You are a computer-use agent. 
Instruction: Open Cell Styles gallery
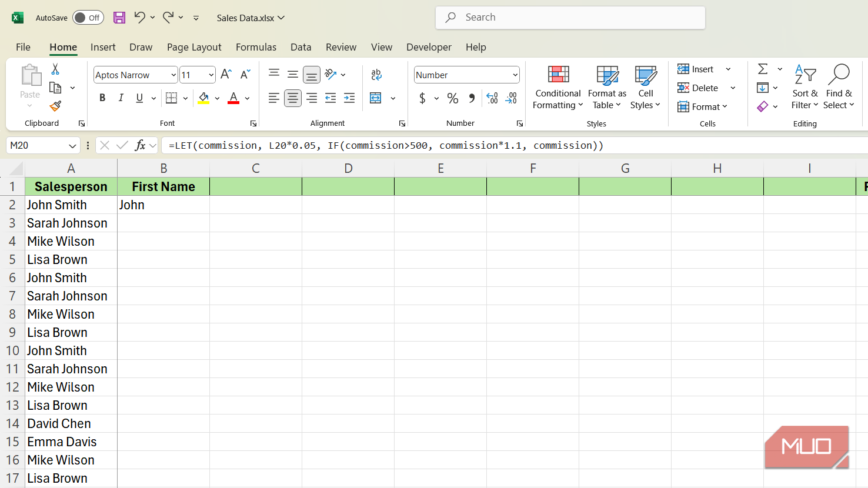click(x=645, y=87)
